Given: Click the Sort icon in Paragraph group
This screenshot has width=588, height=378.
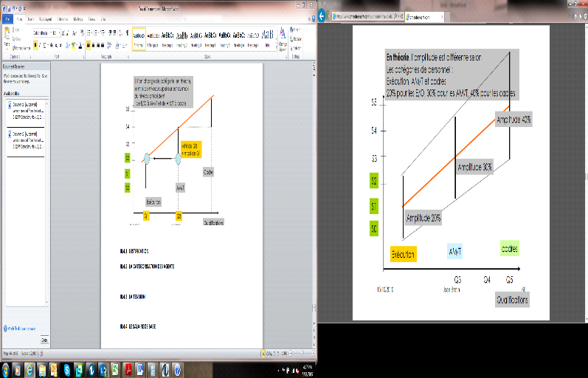Looking at the screenshot, I should 120,33.
